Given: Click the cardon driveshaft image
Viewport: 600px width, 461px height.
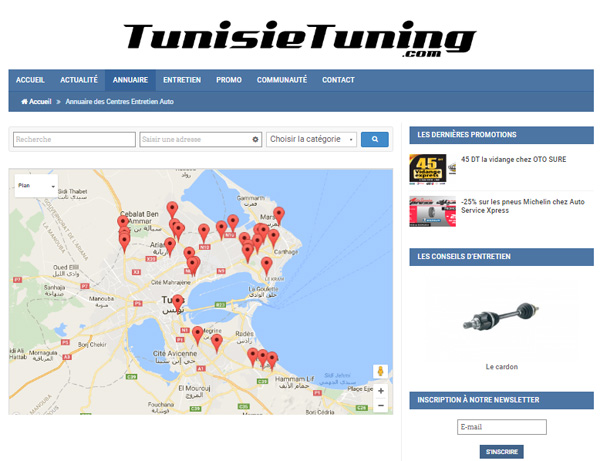Looking at the screenshot, I should [501, 316].
